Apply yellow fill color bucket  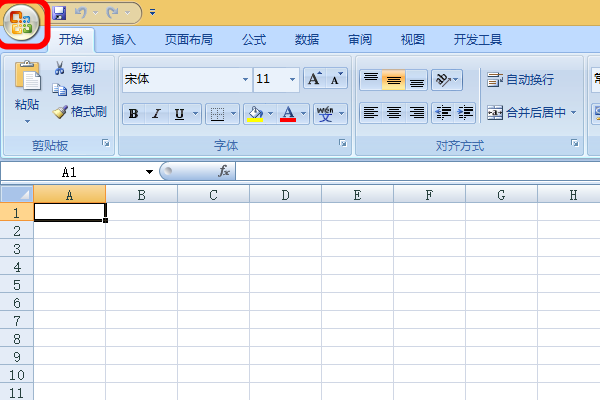pyautogui.click(x=255, y=114)
